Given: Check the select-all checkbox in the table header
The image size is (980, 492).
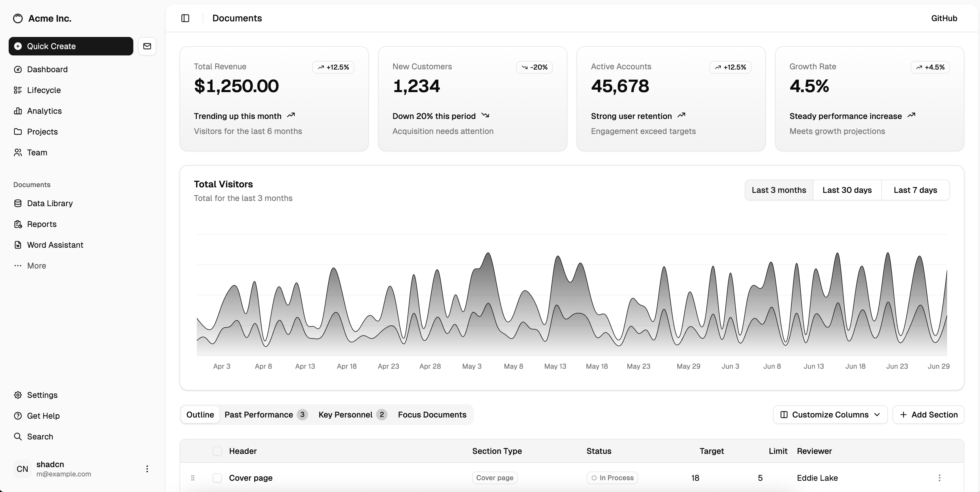Looking at the screenshot, I should (217, 451).
